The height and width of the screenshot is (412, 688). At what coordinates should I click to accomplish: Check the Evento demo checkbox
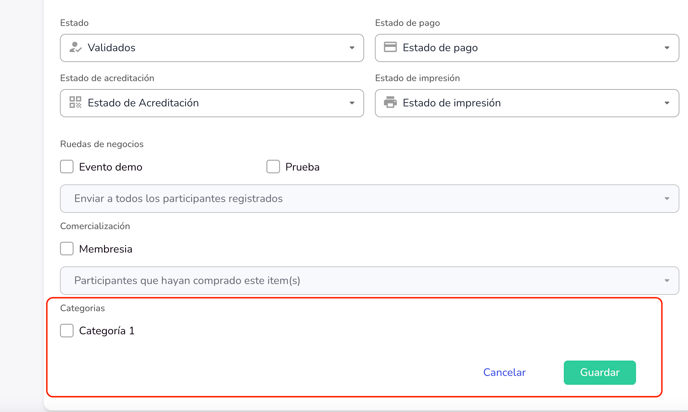pos(67,167)
